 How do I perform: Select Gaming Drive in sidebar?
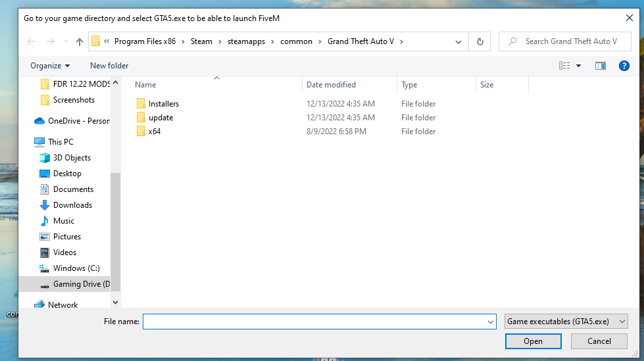[65, 284]
